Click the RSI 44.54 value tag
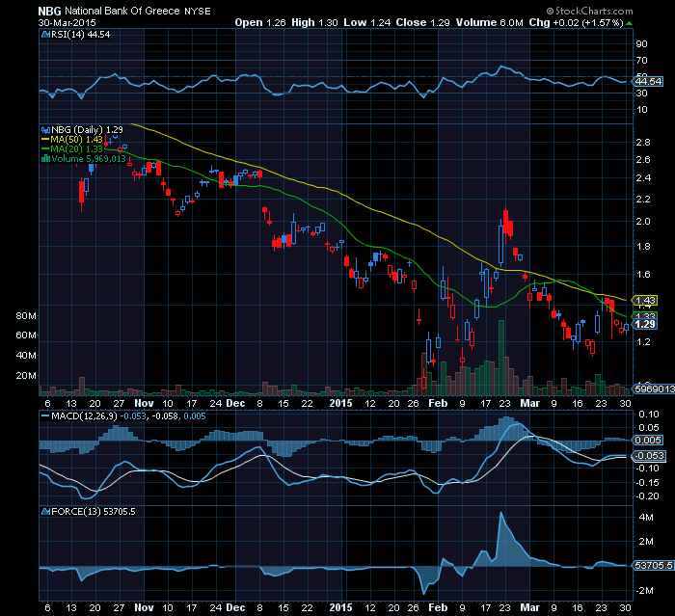The height and width of the screenshot is (616, 675). (648, 81)
